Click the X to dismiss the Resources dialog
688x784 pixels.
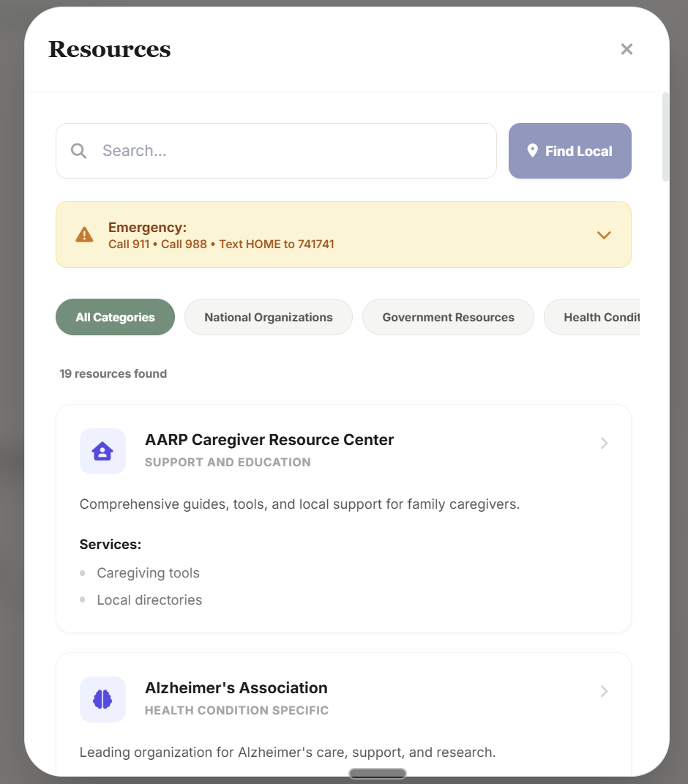pos(627,49)
